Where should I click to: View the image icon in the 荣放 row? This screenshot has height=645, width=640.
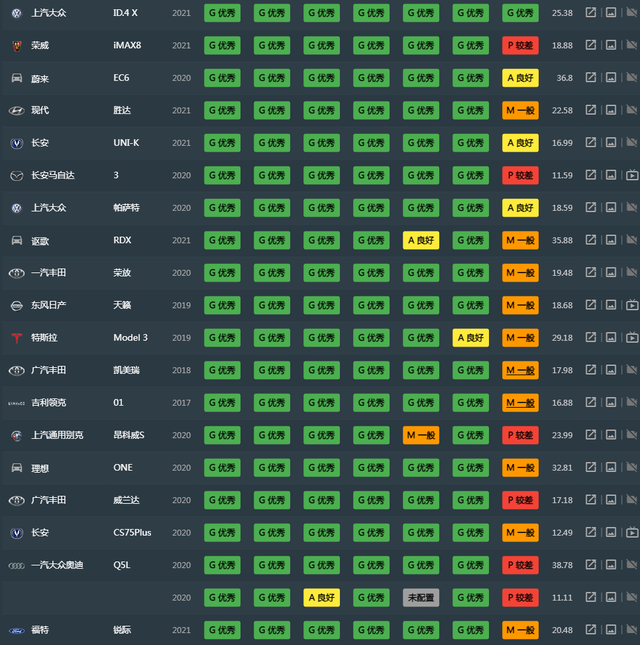pos(611,272)
